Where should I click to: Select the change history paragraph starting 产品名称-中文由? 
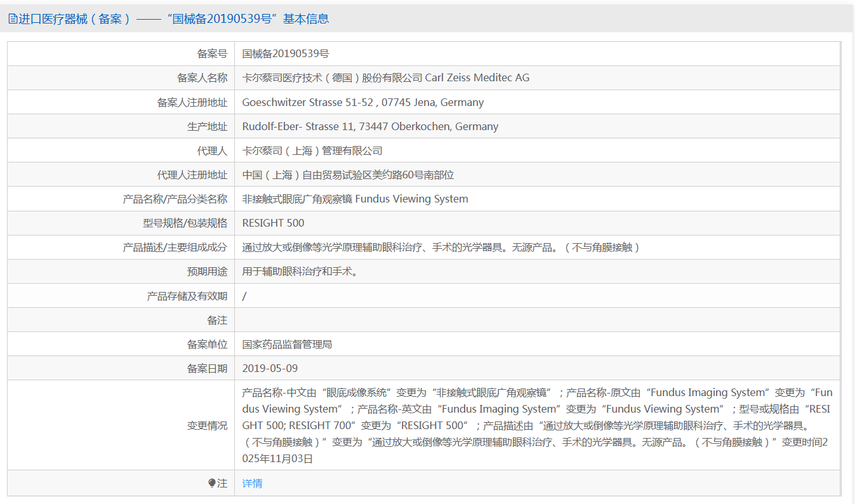537,425
